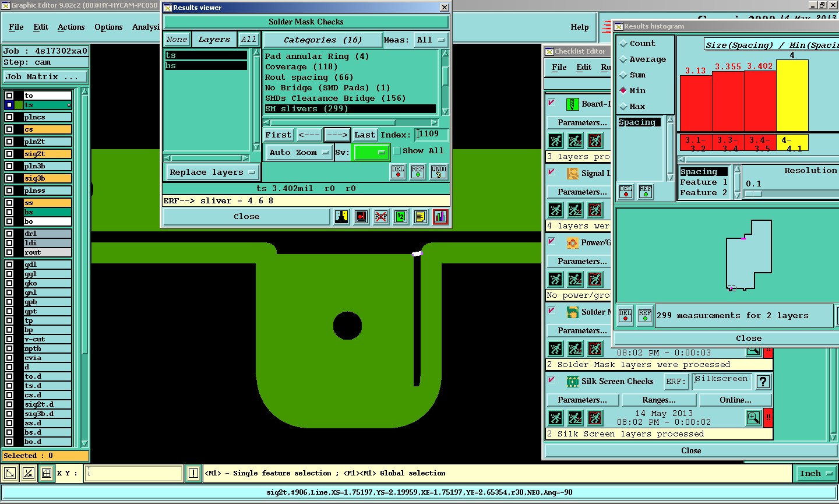839x504 pixels.
Task: Open the Meas: All dropdown
Action: coord(431,40)
